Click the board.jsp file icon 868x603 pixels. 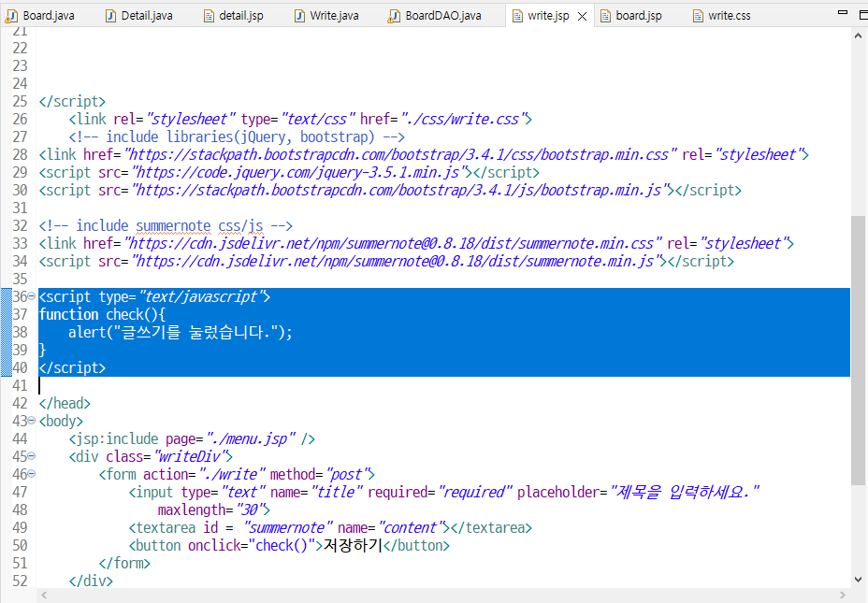[x=605, y=16]
